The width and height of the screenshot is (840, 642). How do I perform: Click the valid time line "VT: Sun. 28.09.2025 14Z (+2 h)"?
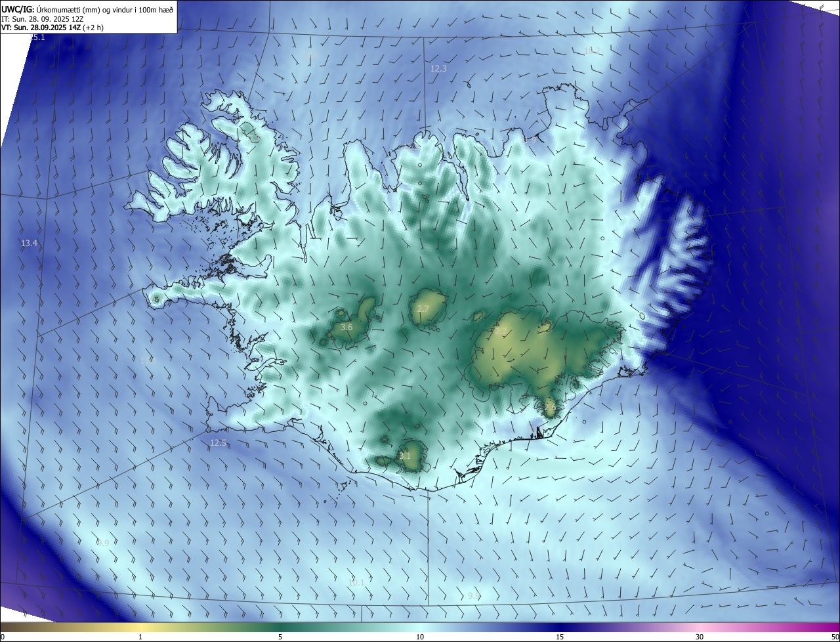[52, 28]
